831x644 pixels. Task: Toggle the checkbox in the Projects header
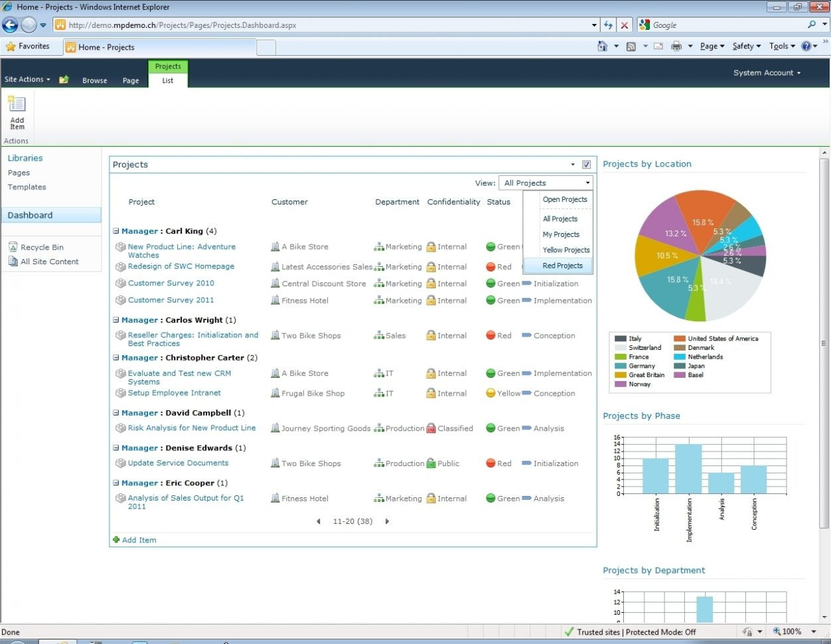pos(585,164)
